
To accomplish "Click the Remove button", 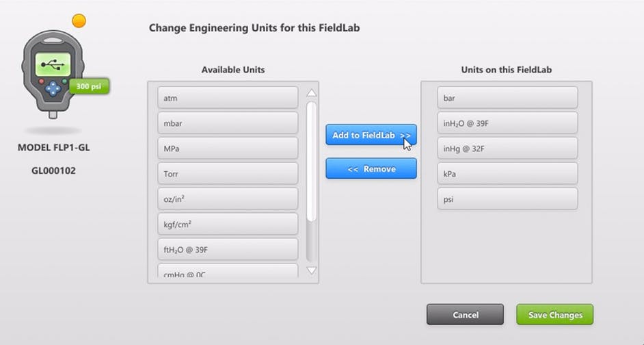I will pyautogui.click(x=371, y=168).
